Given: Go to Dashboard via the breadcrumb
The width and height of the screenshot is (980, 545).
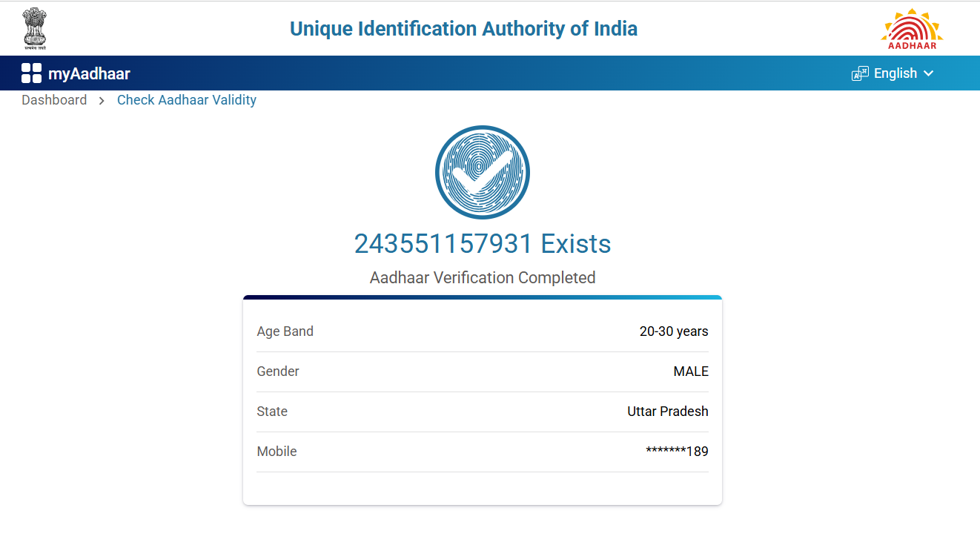Looking at the screenshot, I should coord(54,100).
